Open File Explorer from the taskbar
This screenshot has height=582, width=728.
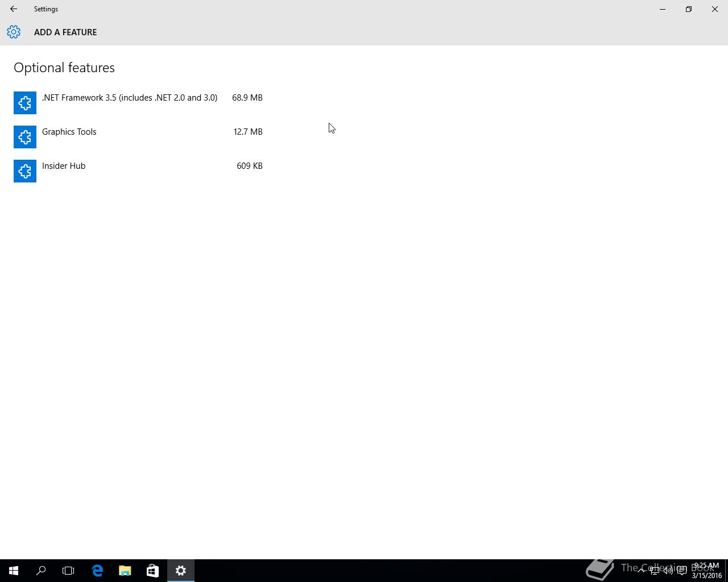pyautogui.click(x=125, y=571)
